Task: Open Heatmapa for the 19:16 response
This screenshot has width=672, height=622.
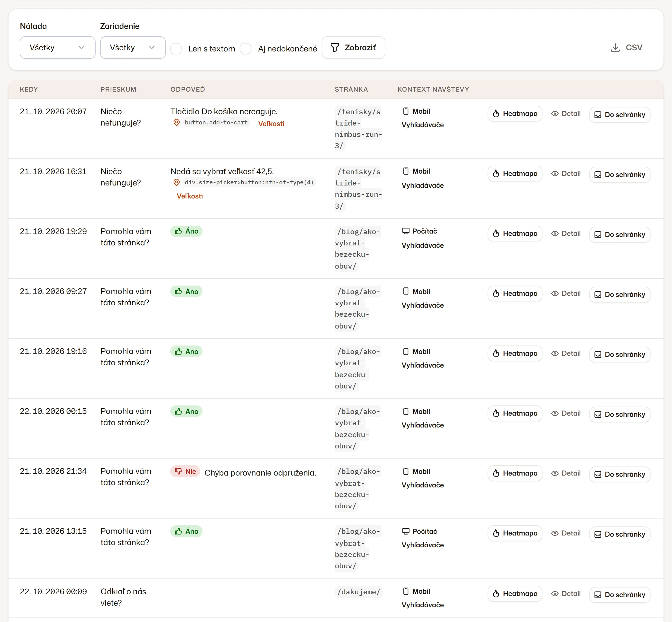Action: tap(515, 353)
